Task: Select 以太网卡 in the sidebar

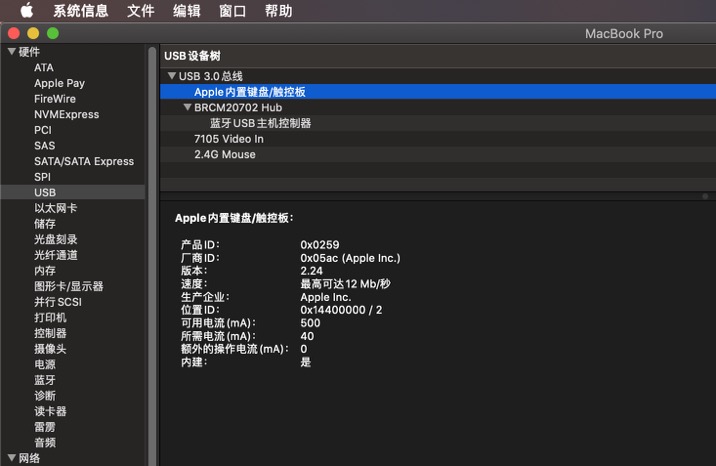Action: point(56,208)
